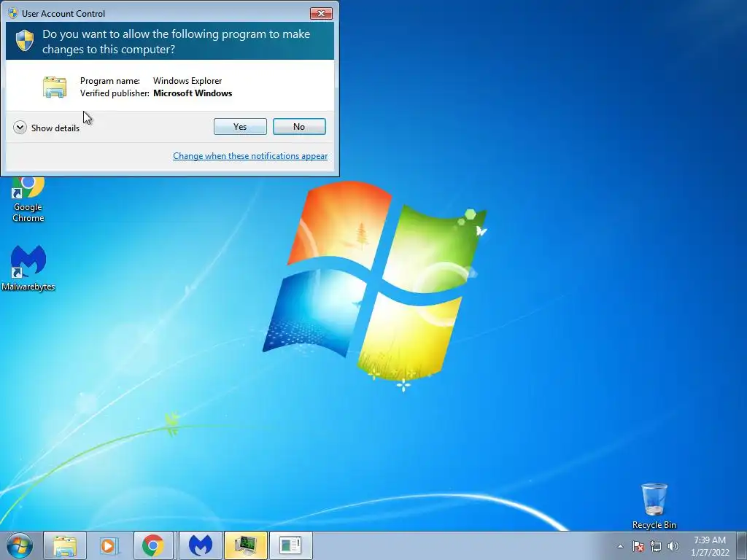Viewport: 747px width, 560px height.
Task: Open the volume speaker tray icon
Action: 673,547
